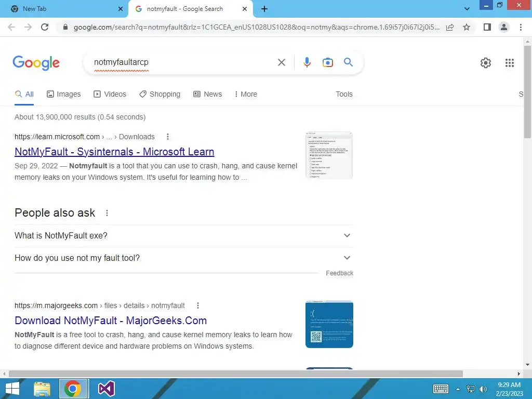Open the Windows Start menu
Screen dimensions: 532x399
coord(12,389)
